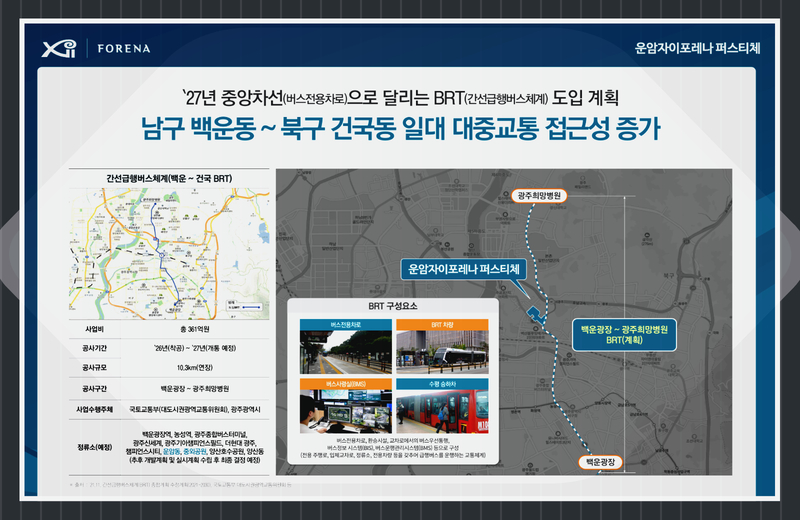Click the '백운광장' map label
The width and height of the screenshot is (800, 520).
pyautogui.click(x=600, y=462)
